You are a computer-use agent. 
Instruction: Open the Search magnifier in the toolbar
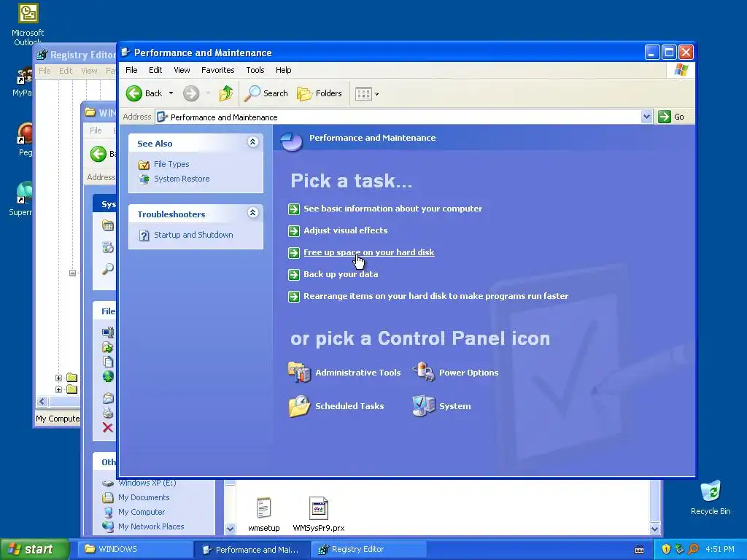pos(266,93)
